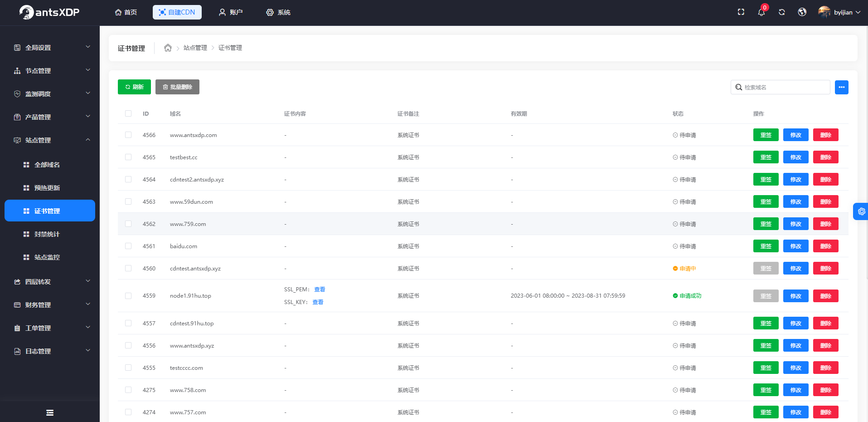Toggle fullscreen mode icon

[741, 12]
